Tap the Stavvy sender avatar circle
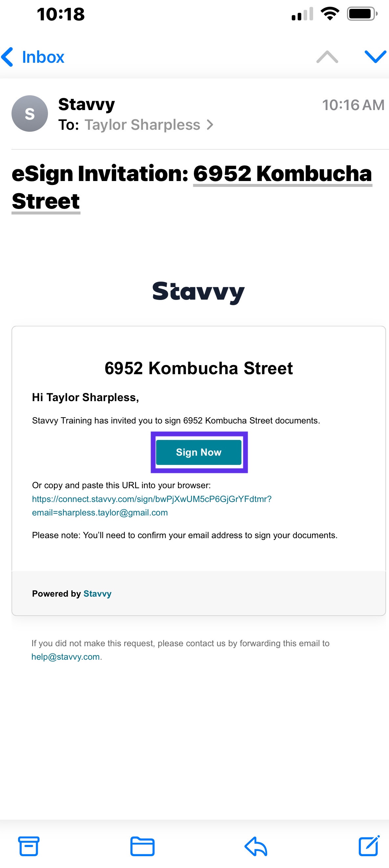The height and width of the screenshot is (868, 389). [30, 114]
